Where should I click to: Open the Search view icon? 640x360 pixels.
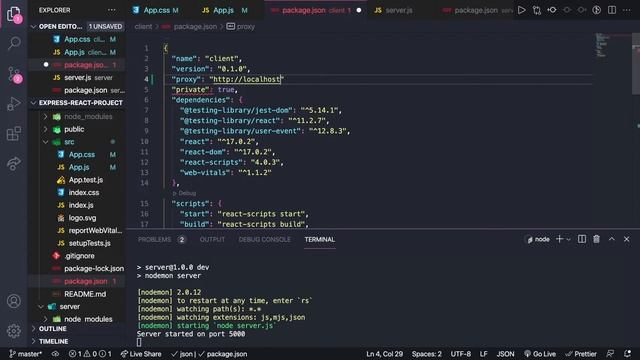click(x=14, y=43)
